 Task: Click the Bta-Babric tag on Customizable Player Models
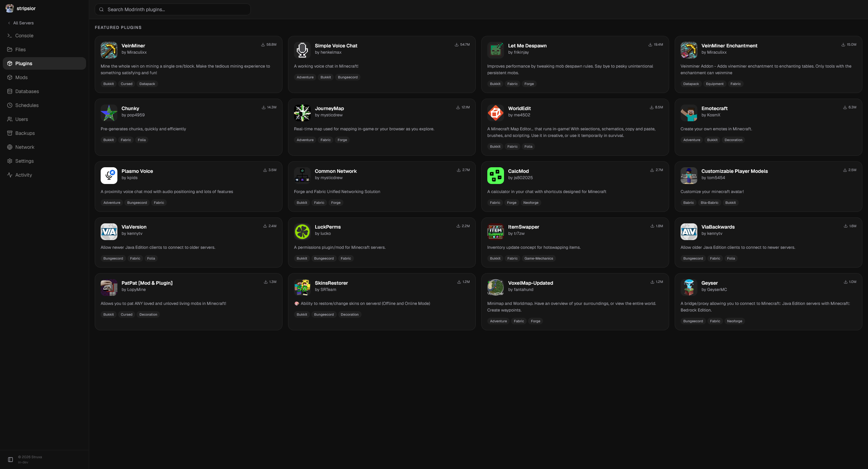point(710,203)
